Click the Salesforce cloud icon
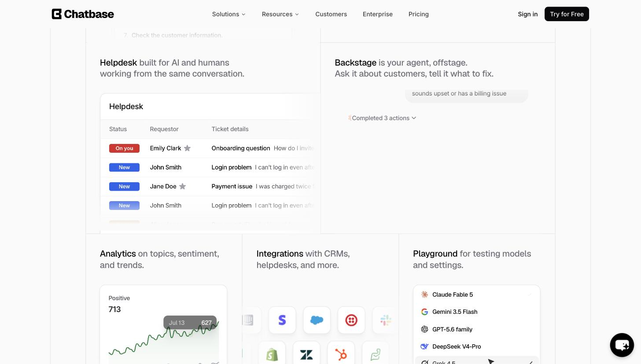The height and width of the screenshot is (364, 641). click(317, 320)
